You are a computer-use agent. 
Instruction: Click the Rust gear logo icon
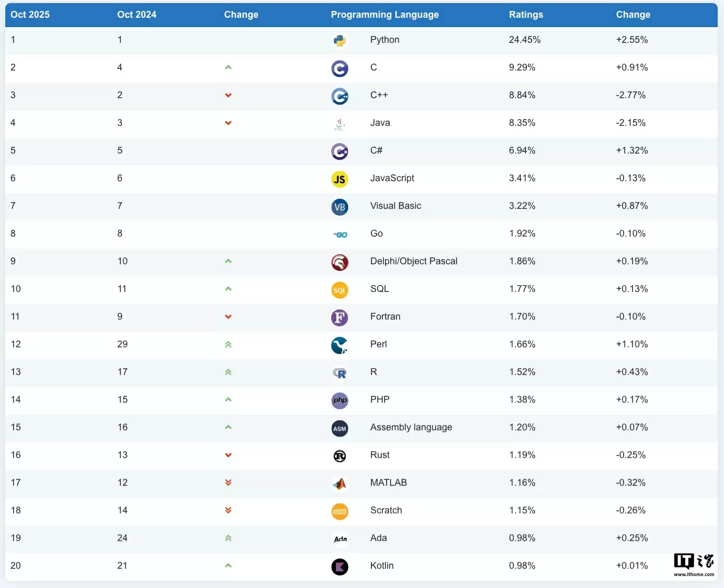coord(340,456)
